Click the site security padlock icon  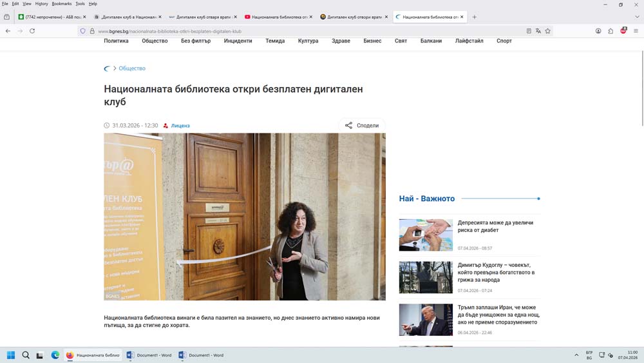tap(92, 31)
